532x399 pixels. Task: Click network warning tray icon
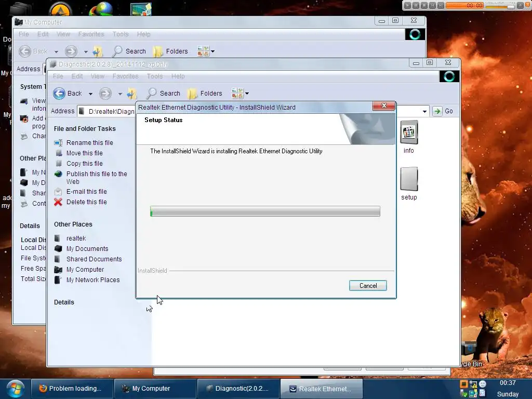point(473,384)
